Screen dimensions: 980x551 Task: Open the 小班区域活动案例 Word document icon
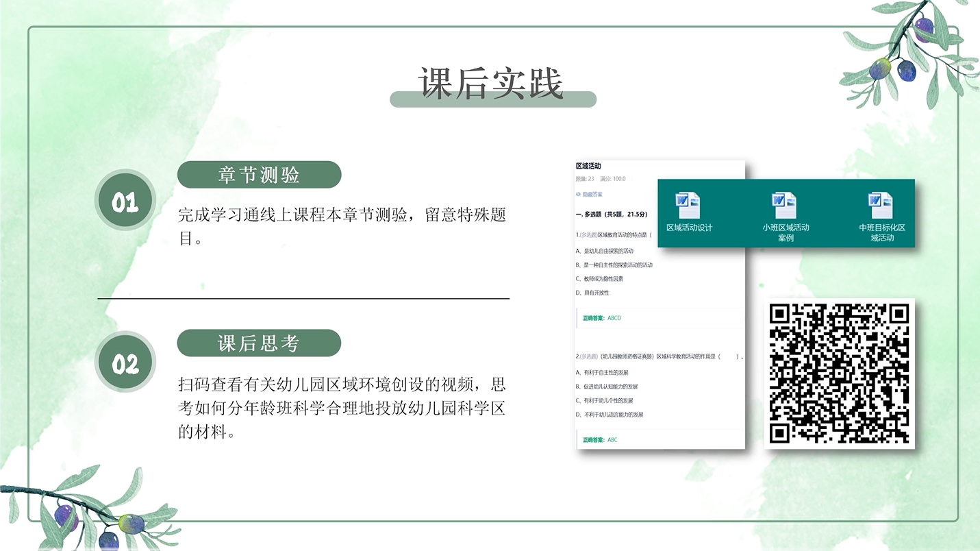point(785,206)
